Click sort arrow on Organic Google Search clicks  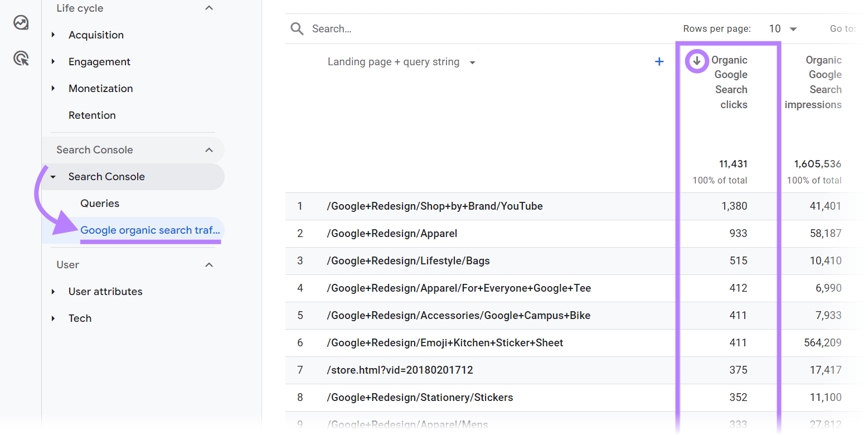click(697, 61)
